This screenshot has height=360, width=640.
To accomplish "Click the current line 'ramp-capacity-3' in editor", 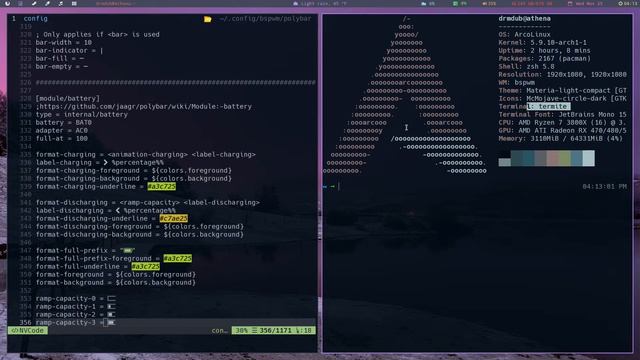I will [x=76, y=322].
